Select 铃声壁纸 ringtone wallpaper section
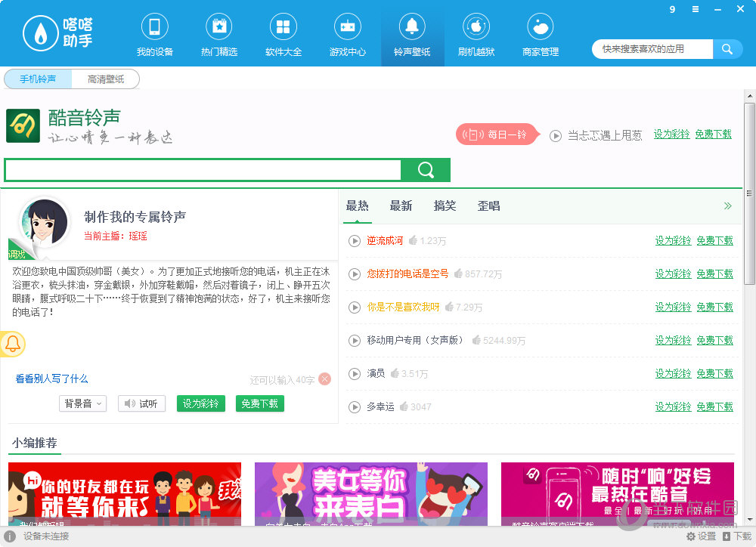Viewport: 756px width, 547px height. pos(412,36)
